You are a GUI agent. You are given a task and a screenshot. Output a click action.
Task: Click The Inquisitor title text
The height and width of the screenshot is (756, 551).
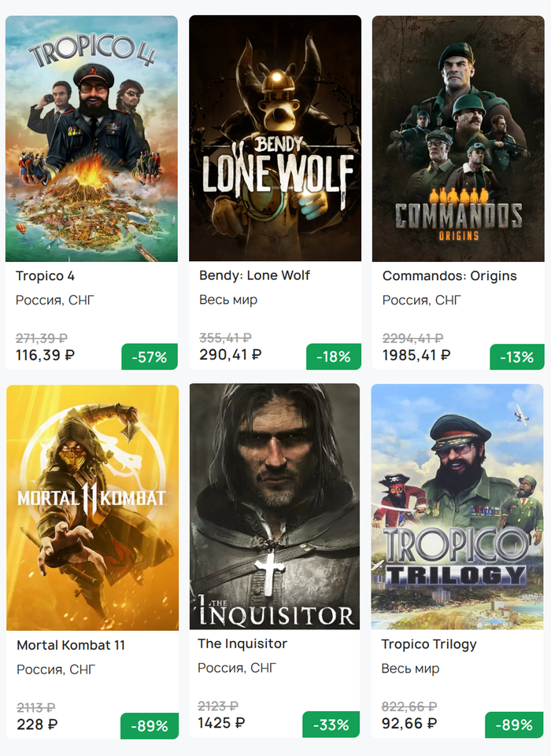click(242, 644)
